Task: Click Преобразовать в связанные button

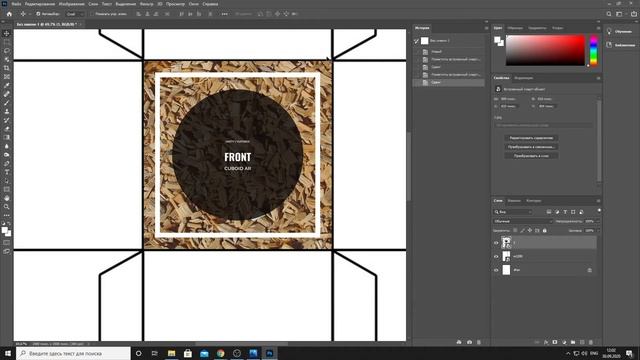Action: (x=531, y=147)
